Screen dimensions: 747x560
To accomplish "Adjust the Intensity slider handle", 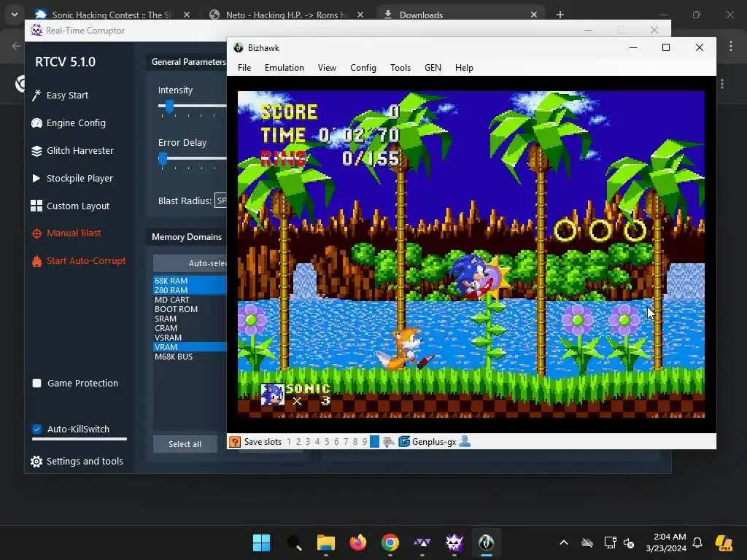I will [x=169, y=106].
